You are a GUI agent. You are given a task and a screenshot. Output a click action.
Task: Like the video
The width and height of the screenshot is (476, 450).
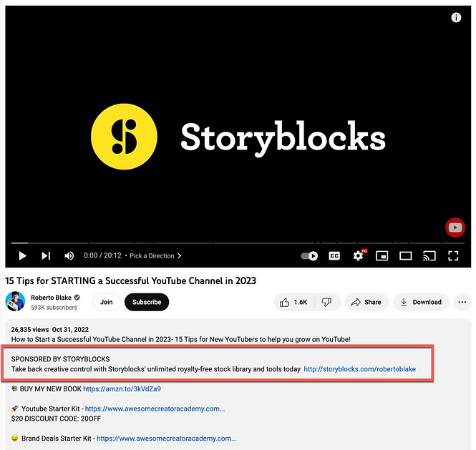click(x=293, y=302)
